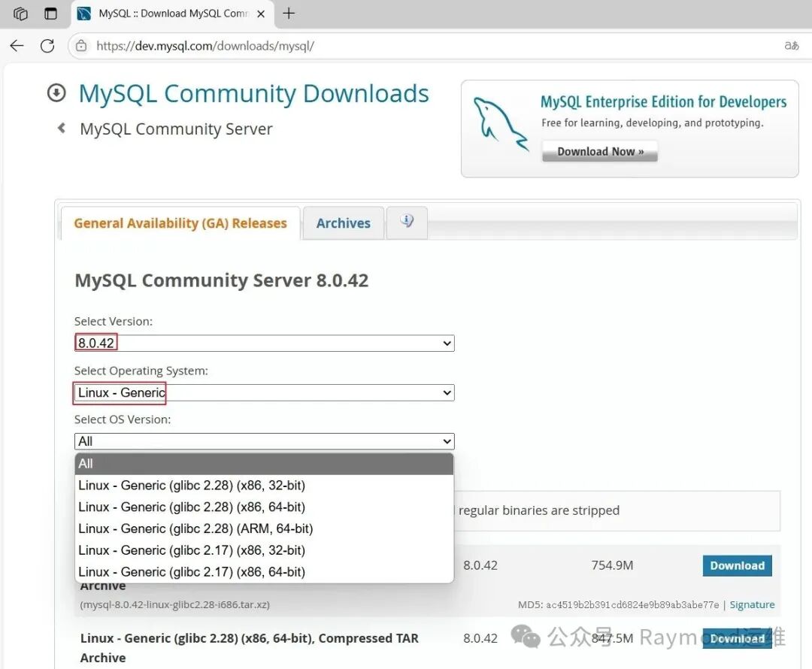This screenshot has height=669, width=812.
Task: Switch to General Availability (GA) Releases tab
Action: pos(180,223)
